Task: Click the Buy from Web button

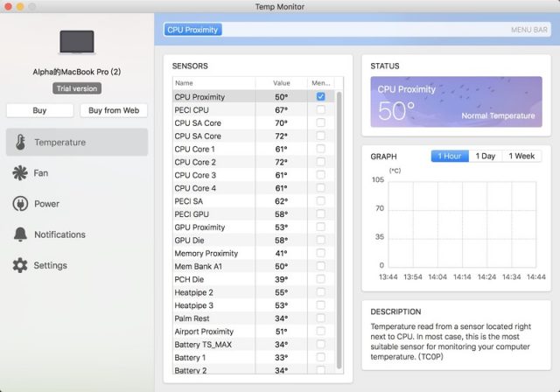Action: 114,110
